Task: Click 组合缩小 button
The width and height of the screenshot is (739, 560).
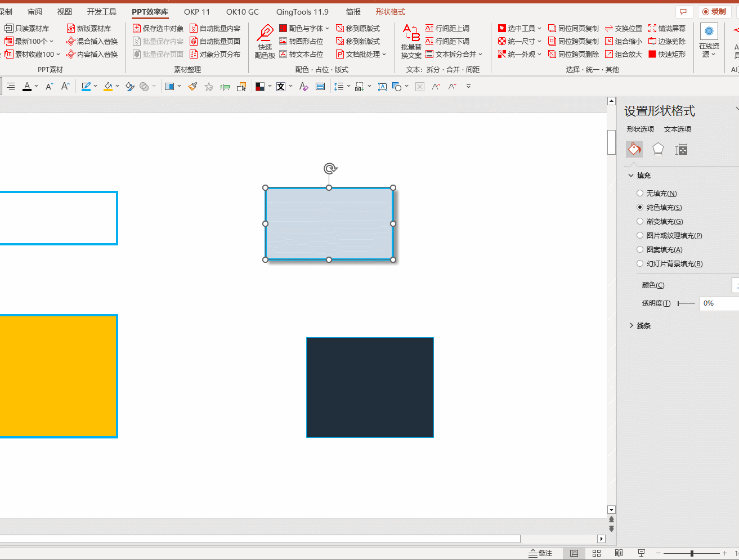Action: tap(624, 41)
